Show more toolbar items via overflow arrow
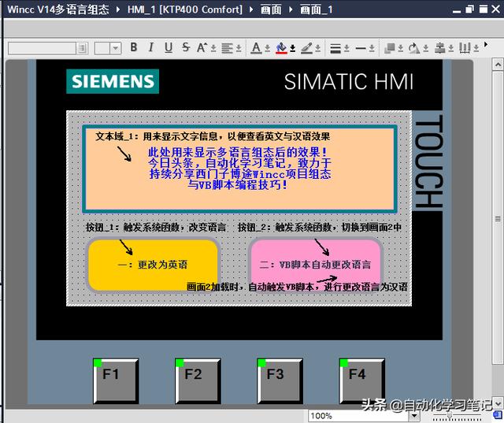504x423 pixels. pyautogui.click(x=486, y=44)
